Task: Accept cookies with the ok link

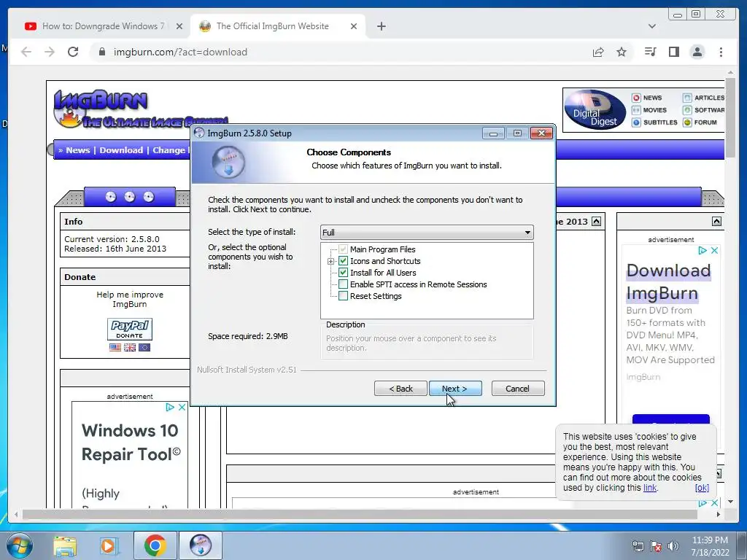Action: pyautogui.click(x=702, y=488)
